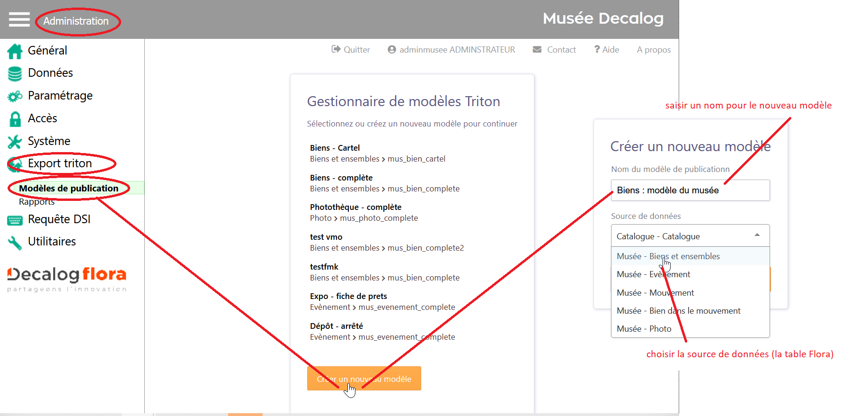This screenshot has height=416, width=868.
Task: Select Modèles de publication submenu item
Action: [x=69, y=188]
